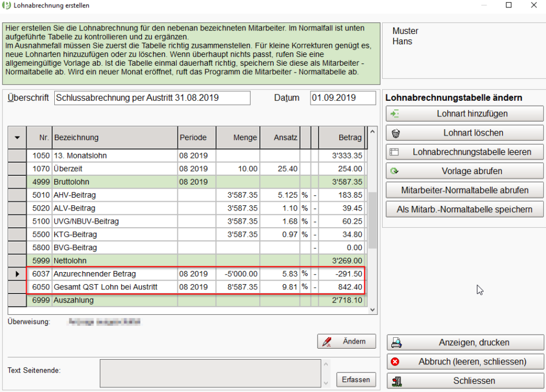
Task: Click Als Mitarb.-Normaltabelle speichern button
Action: (465, 209)
